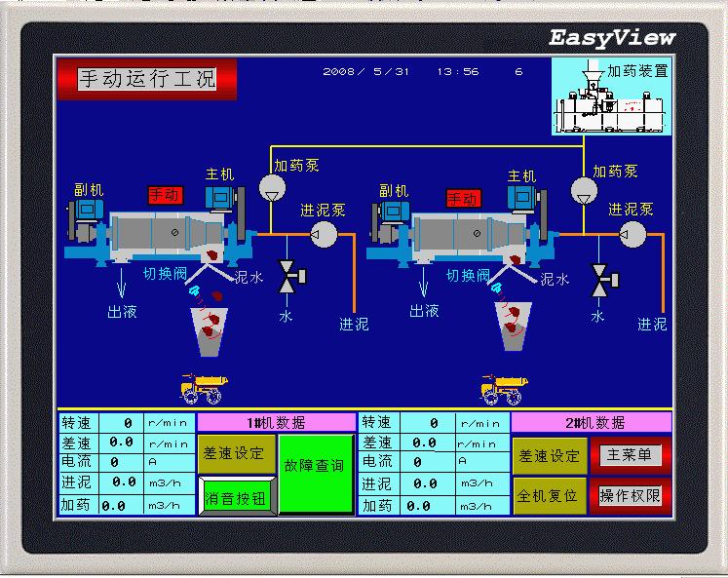Click the time 13:56 display
Screen dimensions: 728x578
(458, 71)
